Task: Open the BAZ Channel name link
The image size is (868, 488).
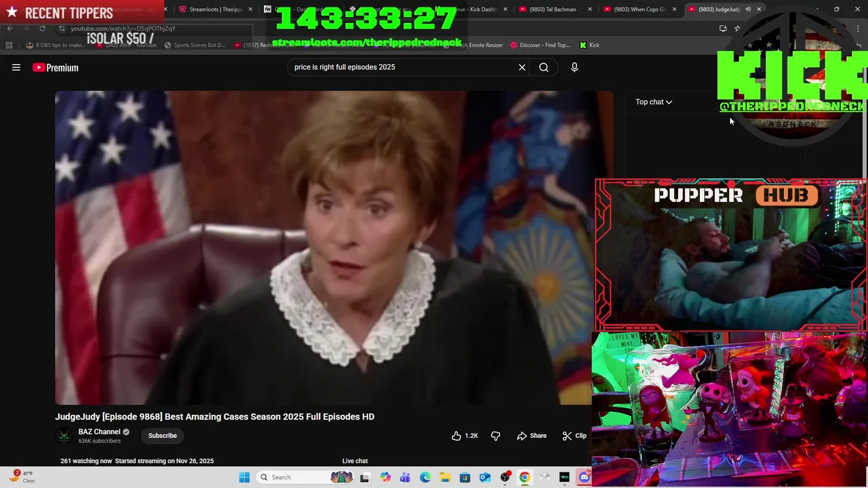Action: pos(99,432)
